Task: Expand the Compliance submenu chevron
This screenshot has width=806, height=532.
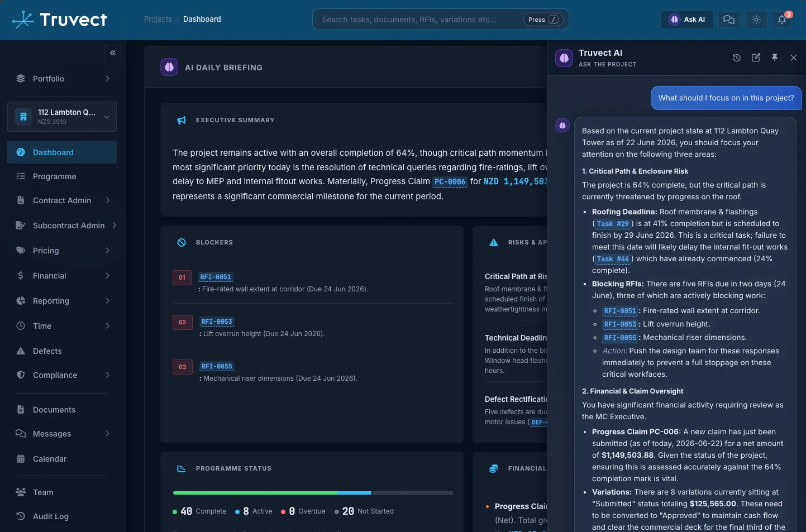Action: point(108,375)
